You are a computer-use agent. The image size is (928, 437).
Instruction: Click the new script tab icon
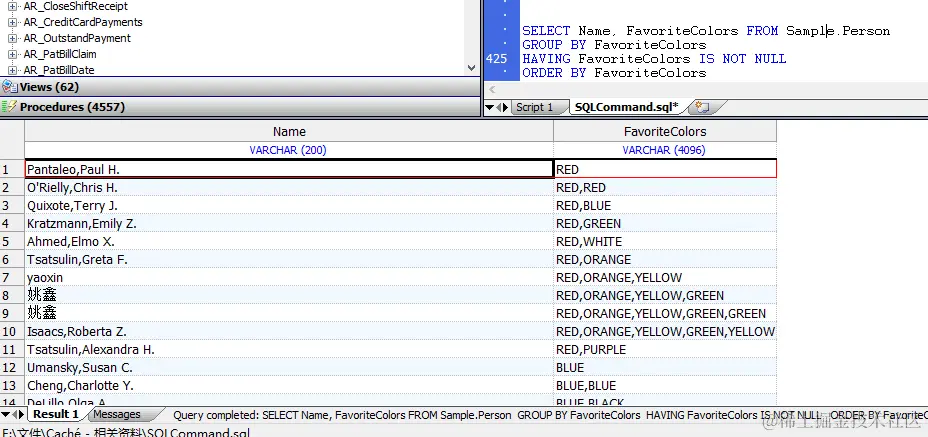pos(703,107)
